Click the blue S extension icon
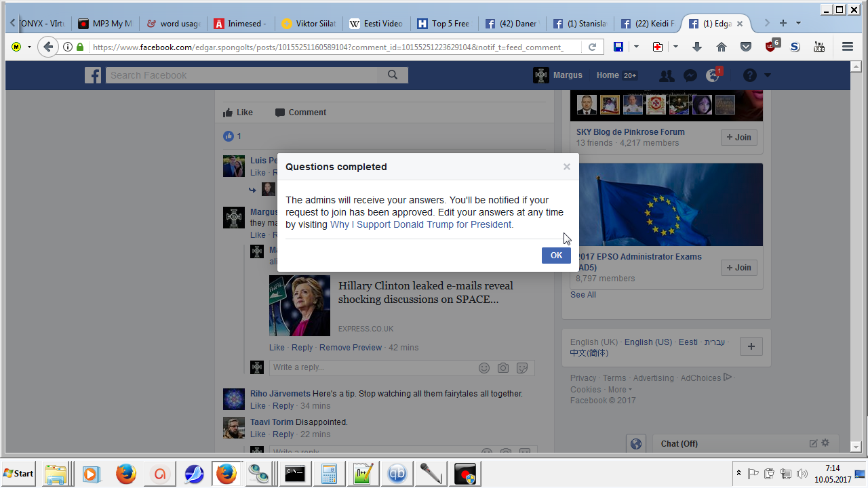 [x=795, y=47]
